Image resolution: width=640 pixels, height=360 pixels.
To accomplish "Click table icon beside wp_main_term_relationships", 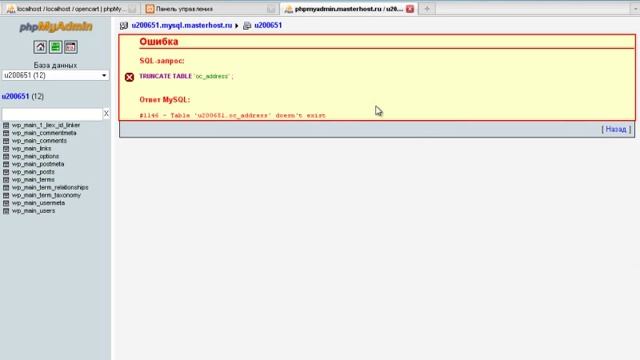I will pyautogui.click(x=6, y=188).
